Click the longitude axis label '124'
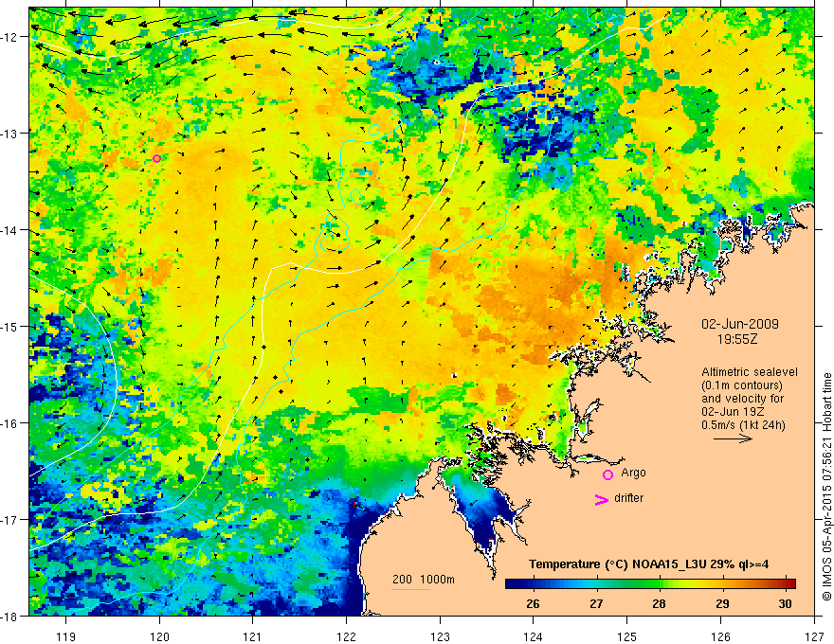This screenshot has width=834, height=644. pyautogui.click(x=534, y=636)
